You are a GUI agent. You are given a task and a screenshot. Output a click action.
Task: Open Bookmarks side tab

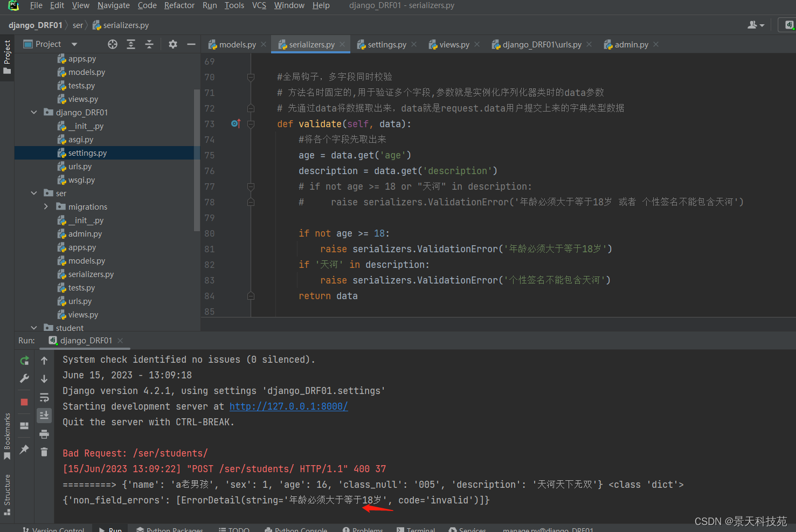(x=7, y=437)
